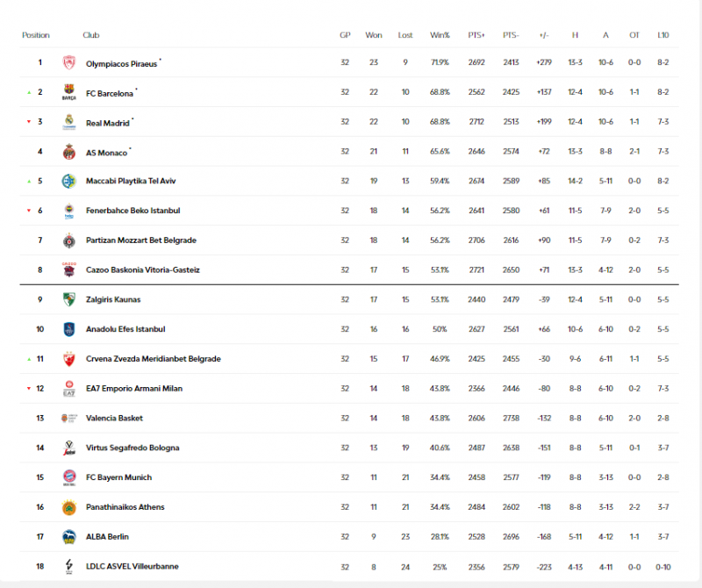This screenshot has width=702, height=588.
Task: Open the Fenerbahce Beko Istanbul team link
Action: [x=133, y=212]
